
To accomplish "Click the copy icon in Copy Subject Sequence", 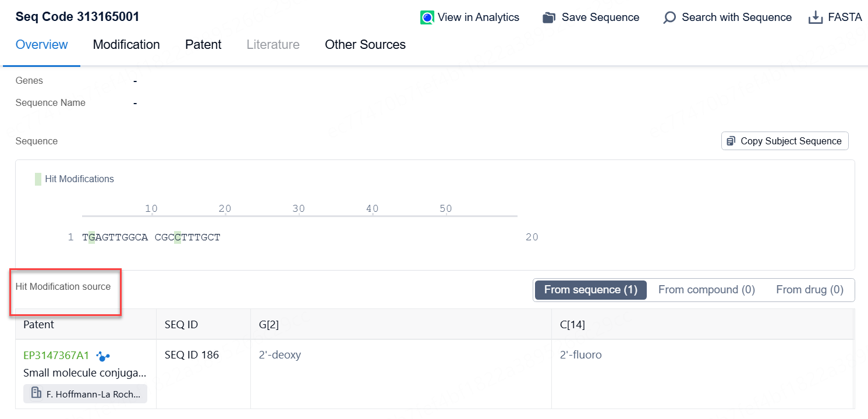I will coord(731,141).
